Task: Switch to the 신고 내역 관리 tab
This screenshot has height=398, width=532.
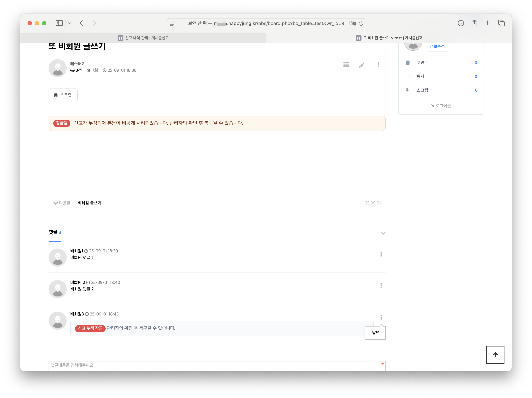Action: click(x=143, y=38)
